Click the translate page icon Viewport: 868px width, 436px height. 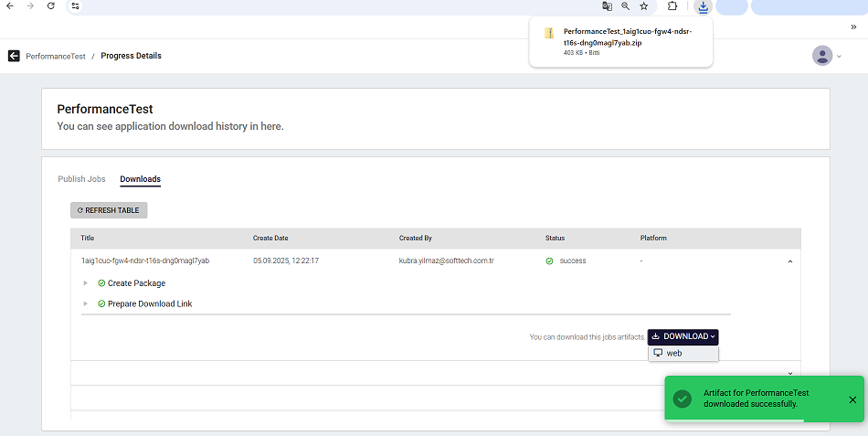[607, 5]
